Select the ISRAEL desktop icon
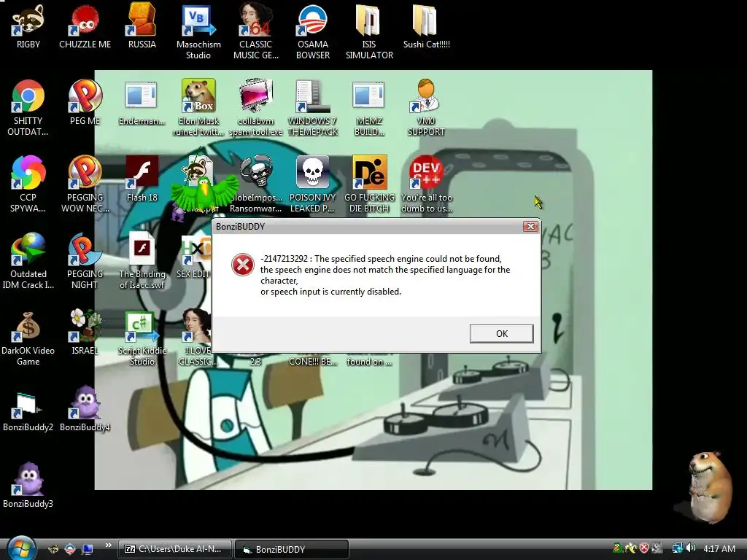 85,332
